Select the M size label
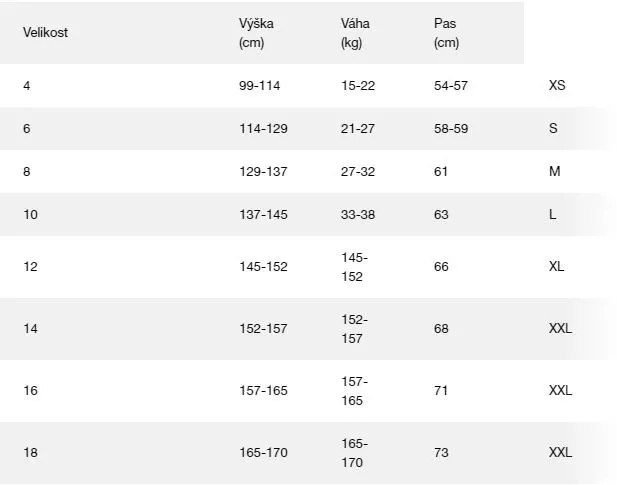 (x=554, y=172)
